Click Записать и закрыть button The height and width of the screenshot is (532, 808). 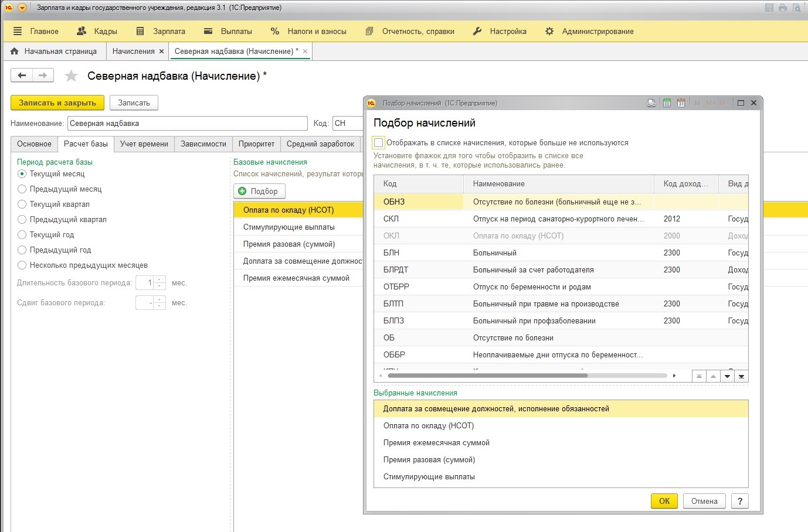(x=57, y=103)
